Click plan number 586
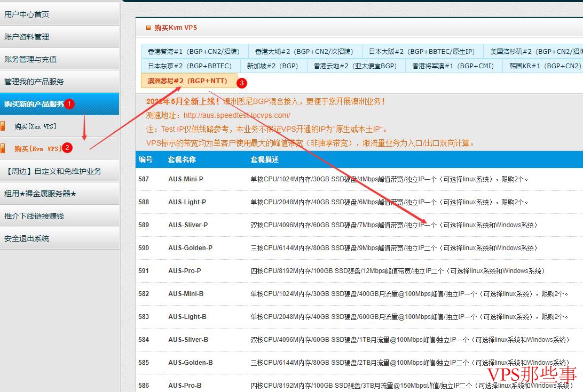 pyautogui.click(x=144, y=386)
